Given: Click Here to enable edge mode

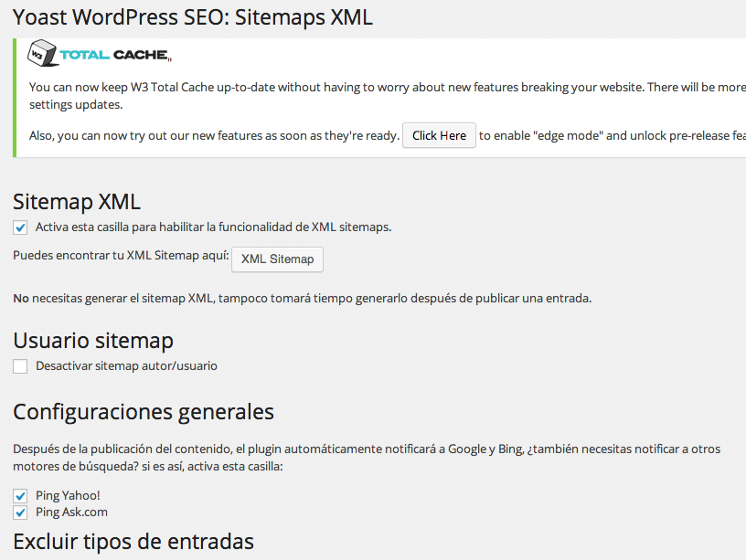Looking at the screenshot, I should pyautogui.click(x=439, y=135).
